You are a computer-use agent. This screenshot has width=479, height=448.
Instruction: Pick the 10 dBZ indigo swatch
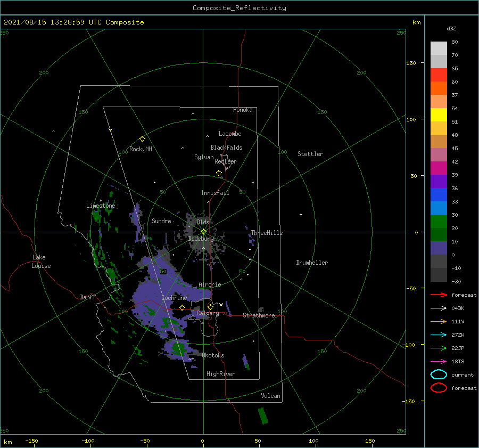(439, 248)
